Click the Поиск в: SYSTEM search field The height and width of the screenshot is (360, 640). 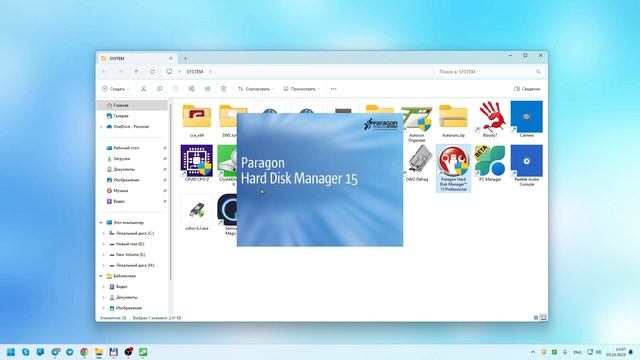tap(490, 71)
